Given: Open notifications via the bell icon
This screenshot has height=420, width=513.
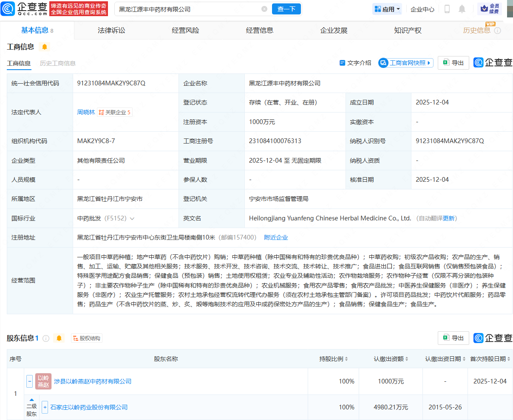Looking at the screenshot, I should (462, 8).
